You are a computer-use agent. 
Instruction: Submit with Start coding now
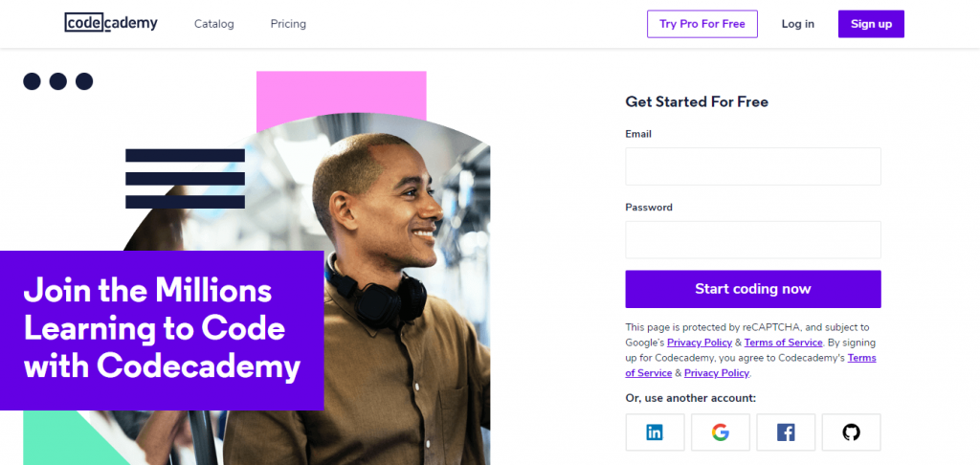click(x=752, y=289)
